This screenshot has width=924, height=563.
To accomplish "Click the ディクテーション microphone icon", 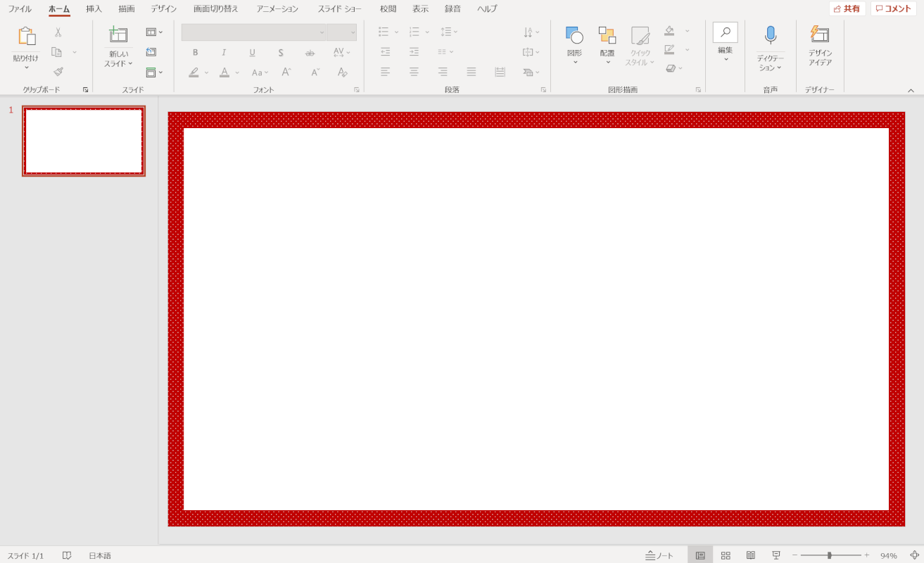I will [771, 34].
